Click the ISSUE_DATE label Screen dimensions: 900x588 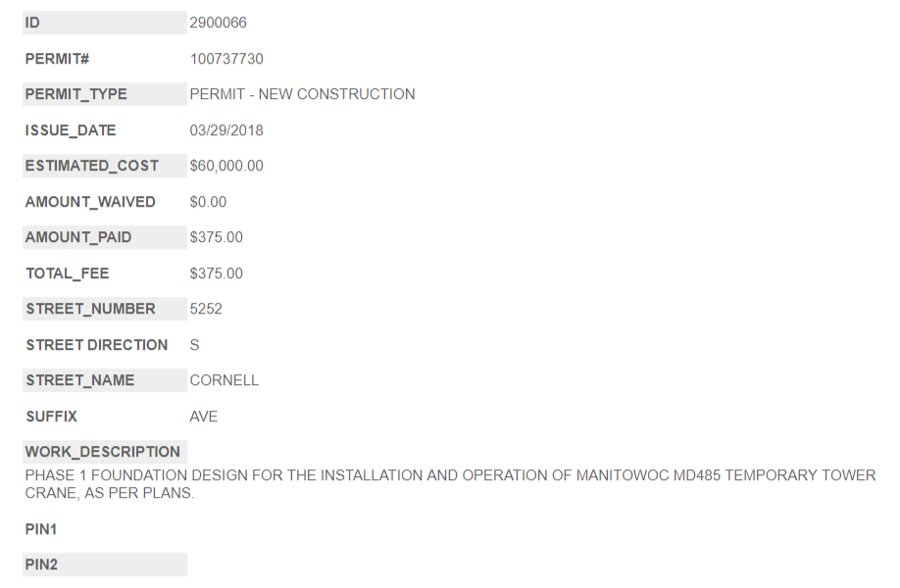(x=71, y=130)
